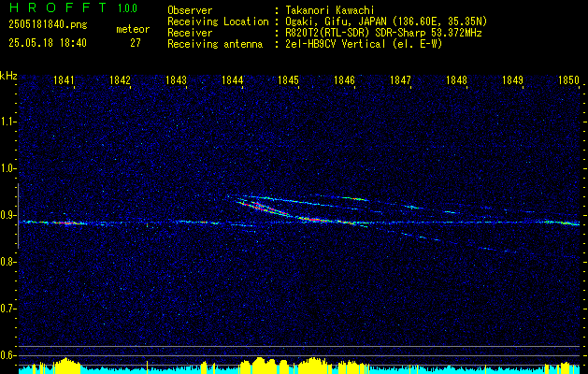
Task: Click the 1844 time axis marker
Action: coord(233,79)
